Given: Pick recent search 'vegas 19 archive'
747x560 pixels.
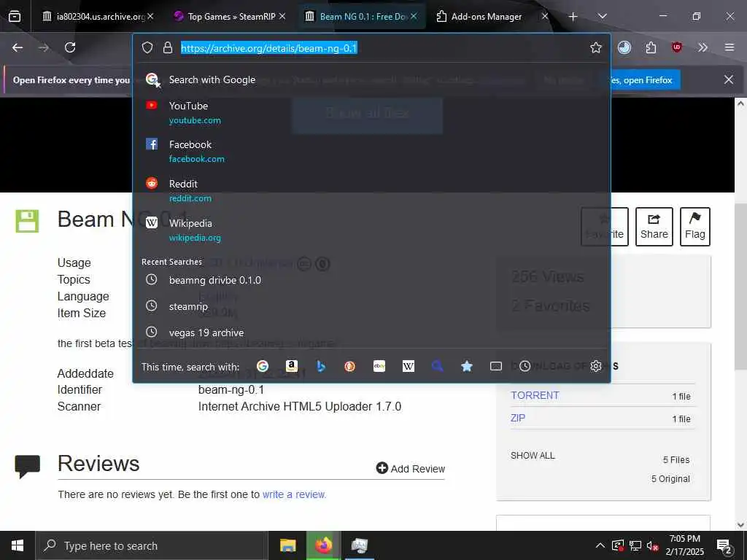Looking at the screenshot, I should click(371, 332).
